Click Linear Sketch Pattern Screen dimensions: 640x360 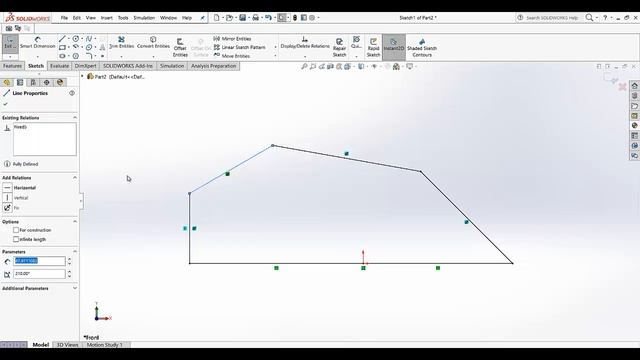[240, 47]
